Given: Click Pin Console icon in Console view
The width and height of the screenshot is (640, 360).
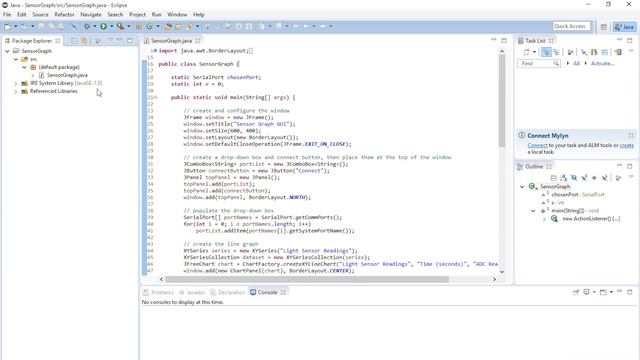Looking at the screenshot, I should (x=576, y=292).
